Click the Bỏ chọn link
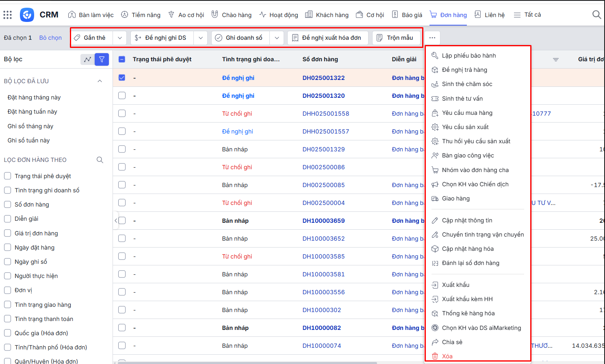This screenshot has height=364, width=605. tap(50, 38)
